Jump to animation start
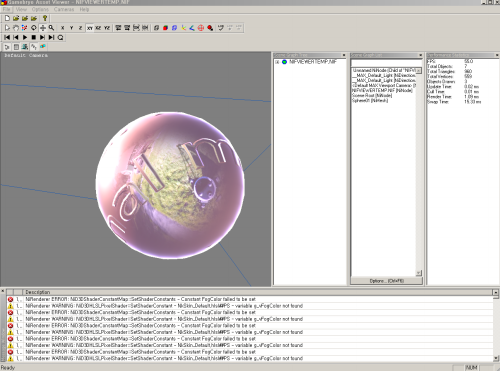Image resolution: width=500 pixels, height=371 pixels. (7, 37)
